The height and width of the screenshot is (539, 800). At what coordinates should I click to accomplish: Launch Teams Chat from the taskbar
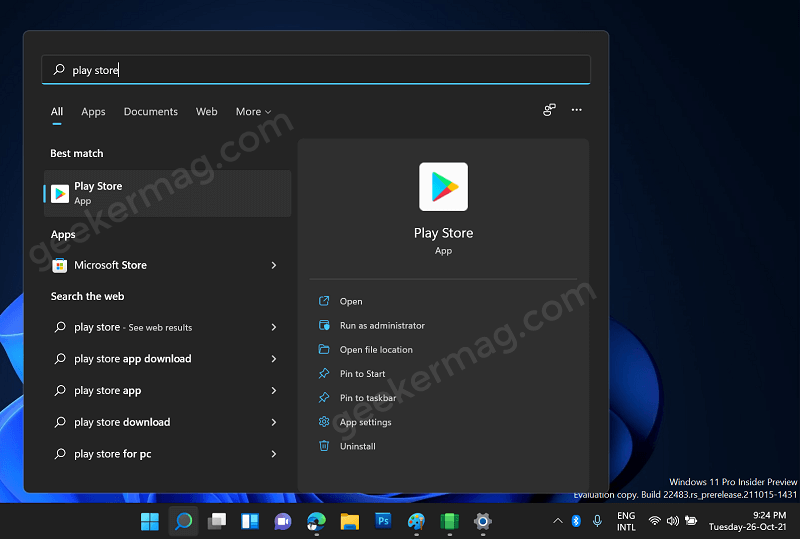(283, 521)
